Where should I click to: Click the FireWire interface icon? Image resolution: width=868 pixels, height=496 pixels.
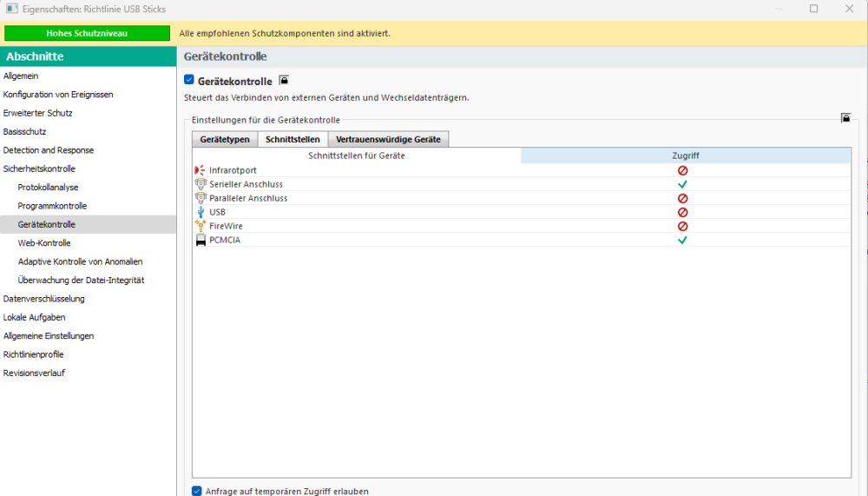(x=201, y=226)
